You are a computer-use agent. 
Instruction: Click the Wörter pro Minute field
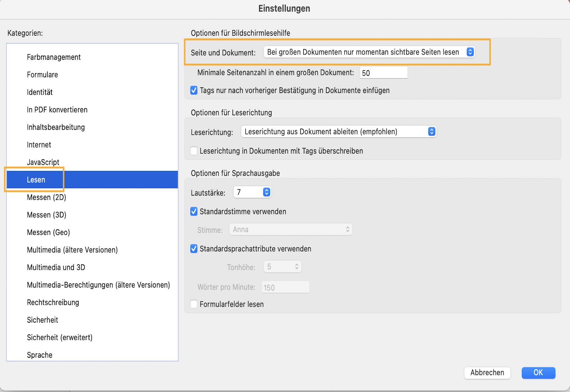pos(285,287)
